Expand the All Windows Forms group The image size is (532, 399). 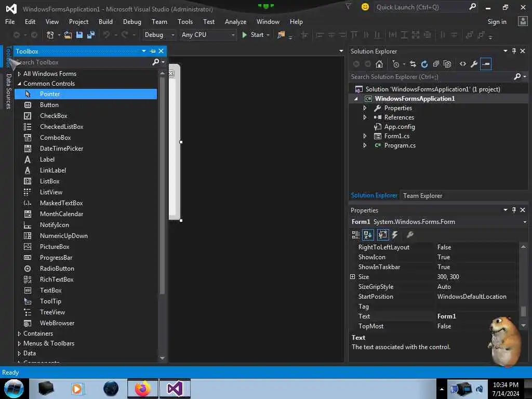(19, 74)
